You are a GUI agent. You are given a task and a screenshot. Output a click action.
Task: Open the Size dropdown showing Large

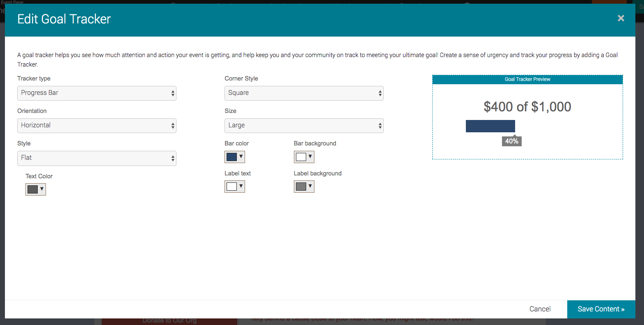tap(304, 126)
